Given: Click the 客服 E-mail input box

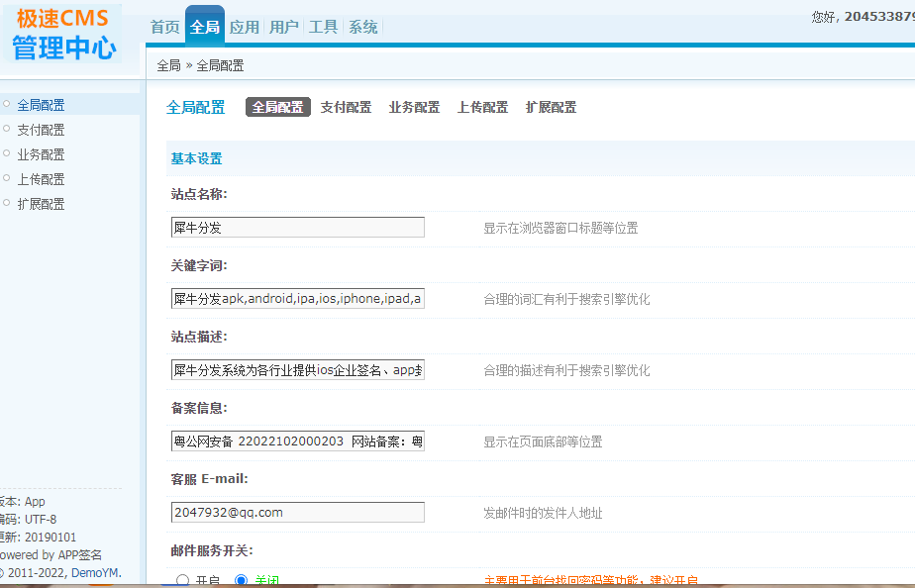Looking at the screenshot, I should click(297, 513).
